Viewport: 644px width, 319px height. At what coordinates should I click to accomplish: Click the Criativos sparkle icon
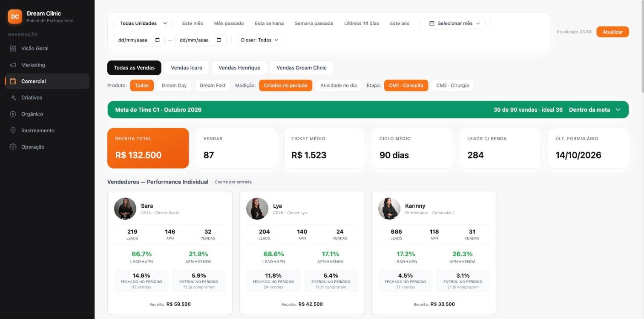(13, 98)
